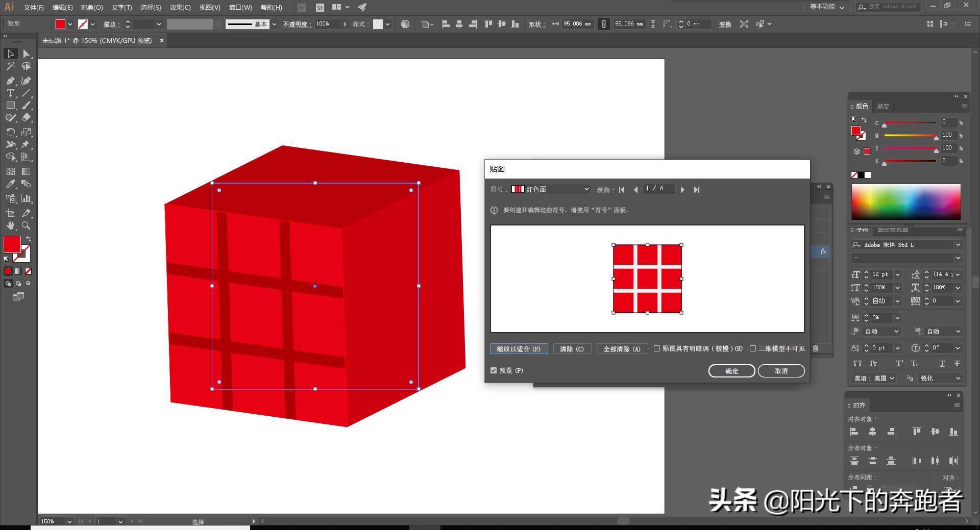The width and height of the screenshot is (980, 530).
Task: Open the 符号 dropdown showing 红色面
Action: [x=550, y=189]
